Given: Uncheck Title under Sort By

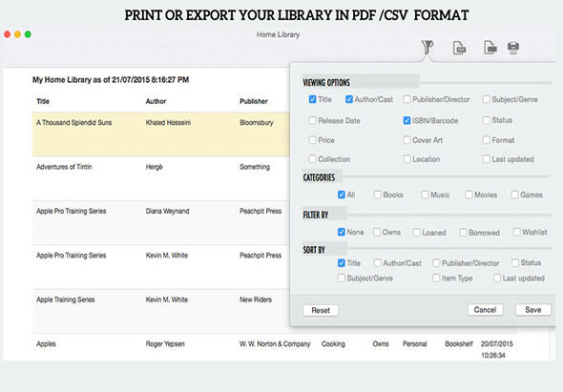Looking at the screenshot, I should pos(342,263).
